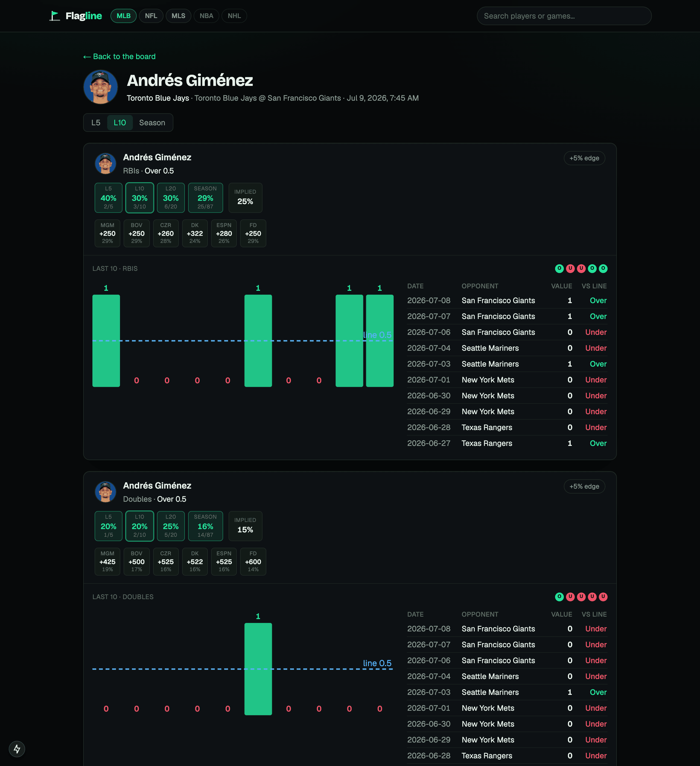
Task: Select the L5 range toggle
Action: 96,123
